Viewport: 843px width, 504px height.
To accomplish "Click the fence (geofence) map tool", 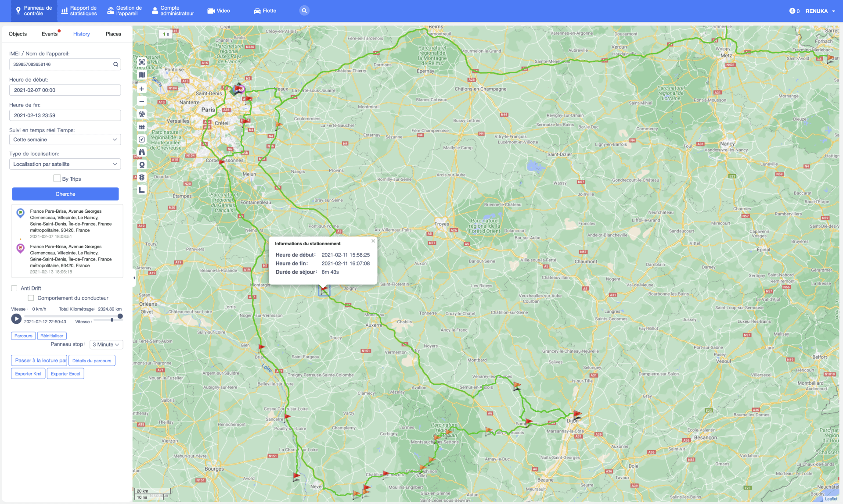I will coord(141,127).
